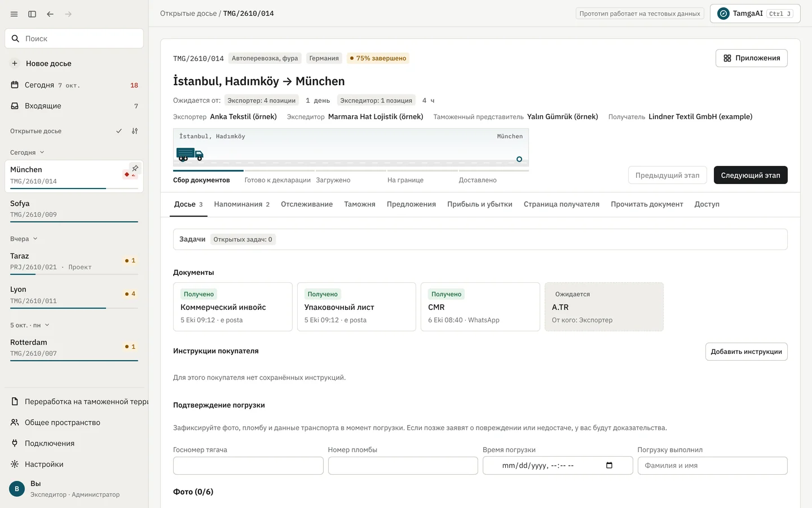The width and height of the screenshot is (812, 508).
Task: Switch to the Напоминания tab
Action: tap(242, 204)
